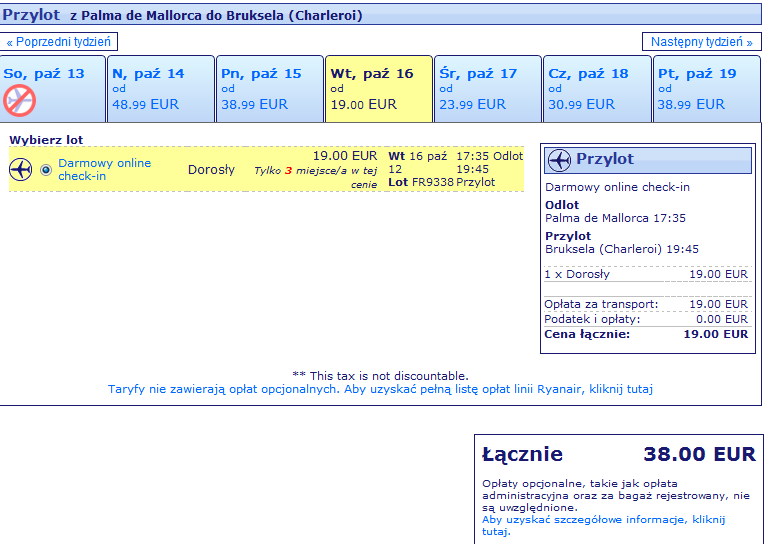Open the N, paź 14 date tab

[x=161, y=89]
